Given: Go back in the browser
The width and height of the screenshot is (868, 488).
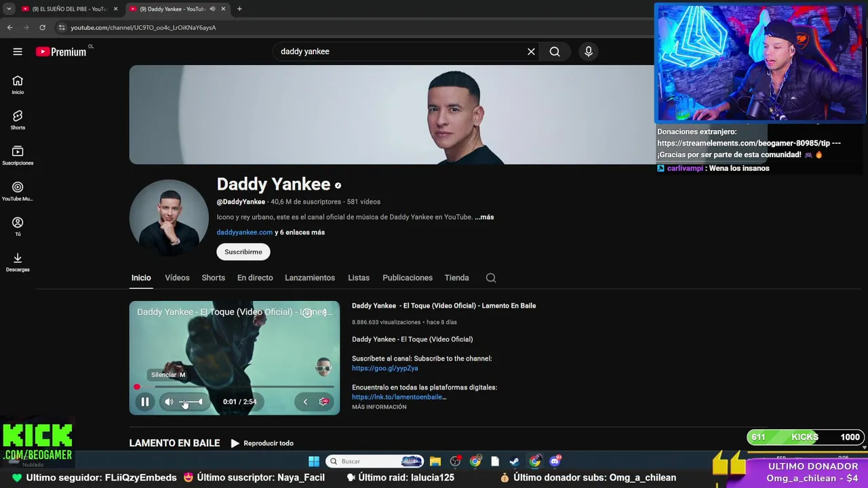Looking at the screenshot, I should [x=9, y=27].
